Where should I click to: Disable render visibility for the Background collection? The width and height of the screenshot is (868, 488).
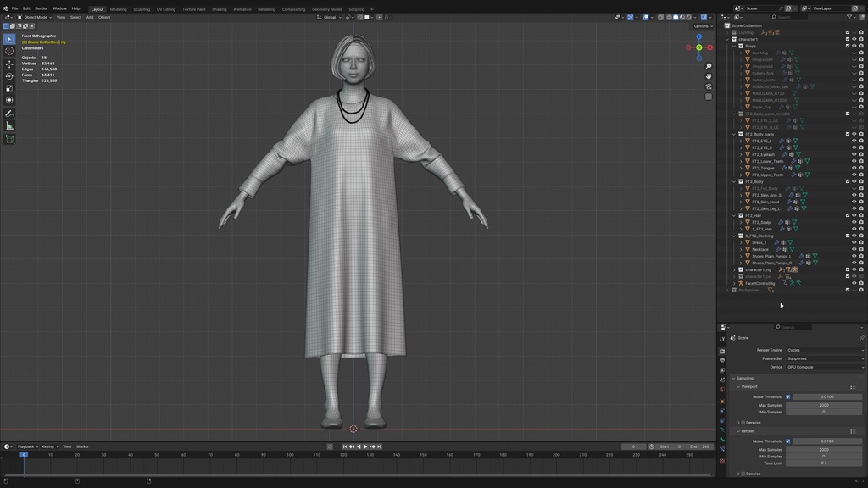[862, 289]
